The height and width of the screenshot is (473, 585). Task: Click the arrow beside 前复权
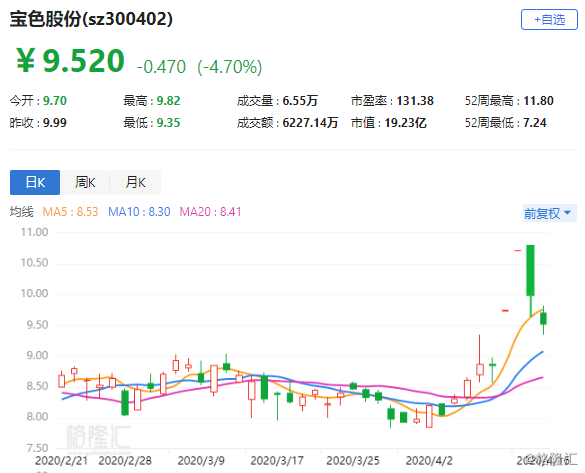(567, 213)
